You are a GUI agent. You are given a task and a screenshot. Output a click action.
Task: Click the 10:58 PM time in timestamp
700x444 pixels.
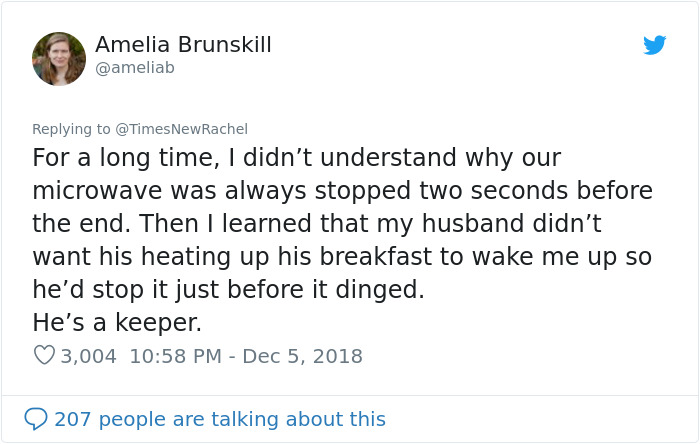[174, 355]
